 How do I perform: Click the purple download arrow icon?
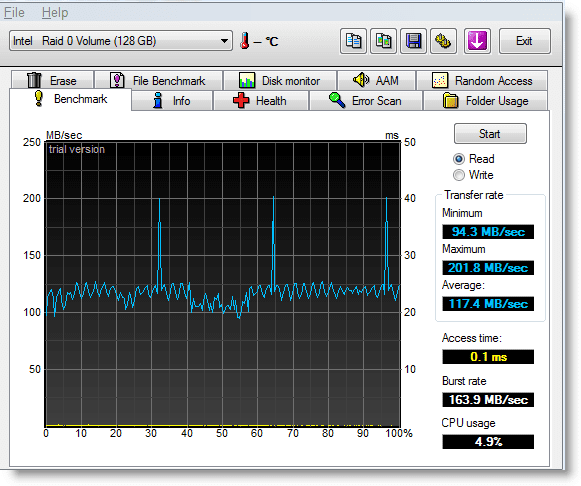[477, 41]
